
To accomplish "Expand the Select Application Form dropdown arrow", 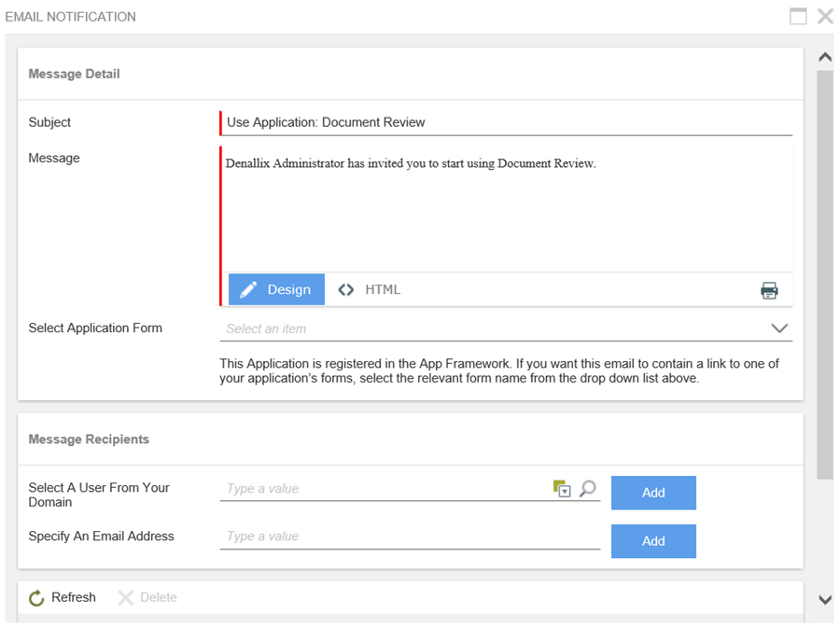I will click(x=779, y=328).
